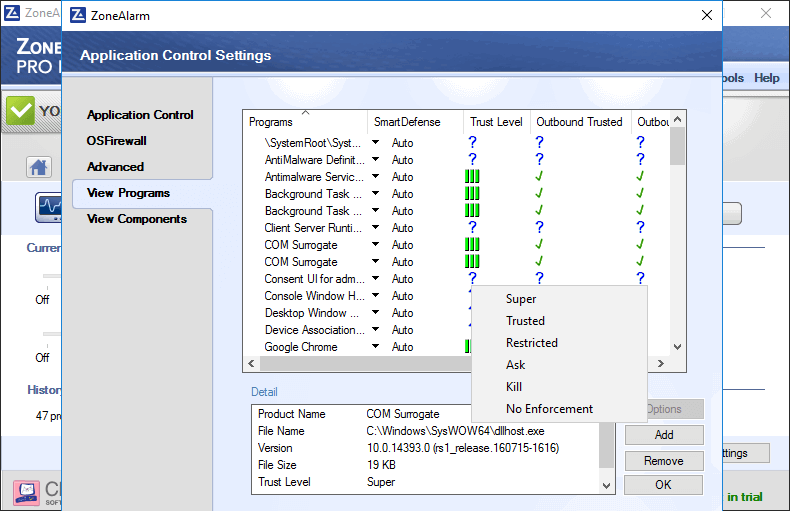Image resolution: width=790 pixels, height=511 pixels.
Task: Open SmartDefense dropdown for first COM Surrogate row
Action: [375, 244]
